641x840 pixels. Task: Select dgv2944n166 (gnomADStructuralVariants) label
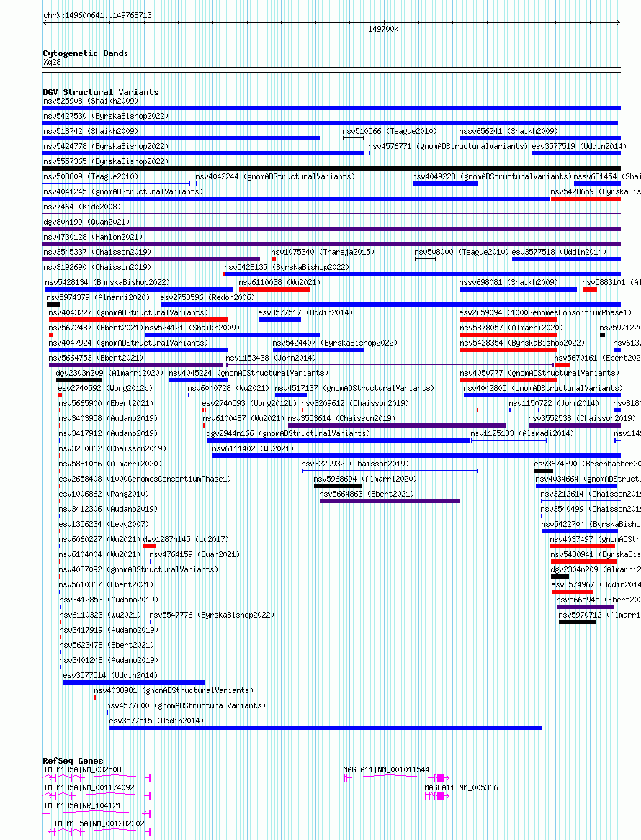click(288, 433)
